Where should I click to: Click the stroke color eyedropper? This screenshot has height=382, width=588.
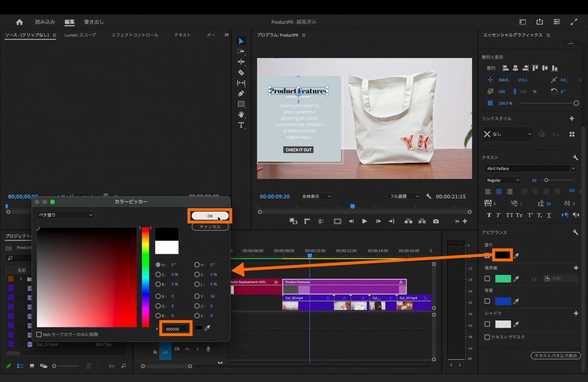point(516,278)
